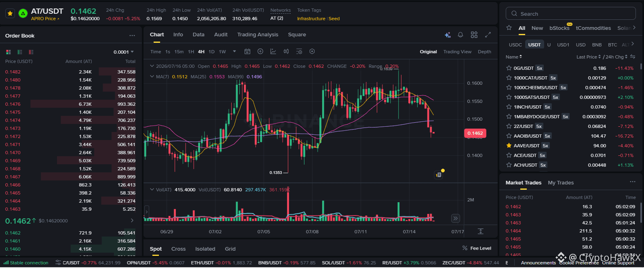
Task: Click the chart auto-scale icon on time axis
Action: tap(480, 231)
